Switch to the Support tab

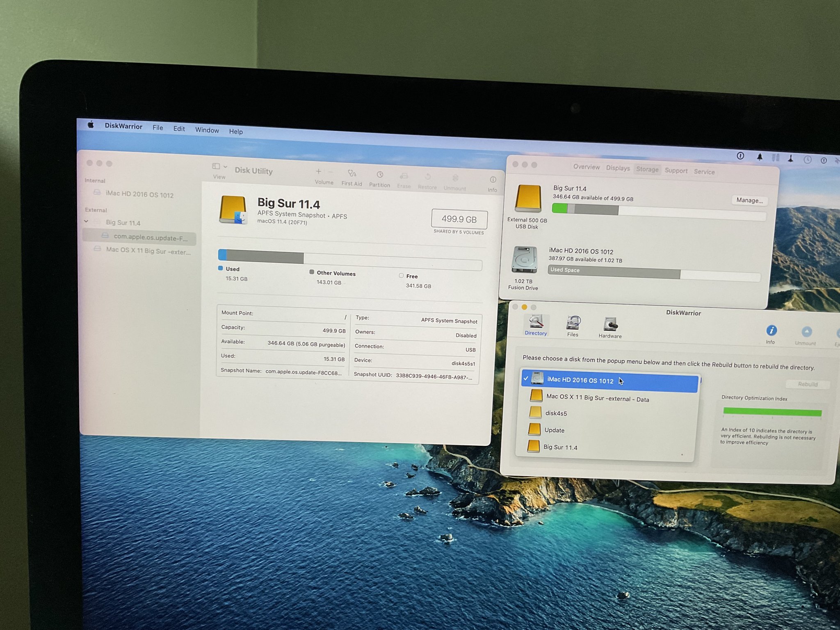pyautogui.click(x=676, y=171)
